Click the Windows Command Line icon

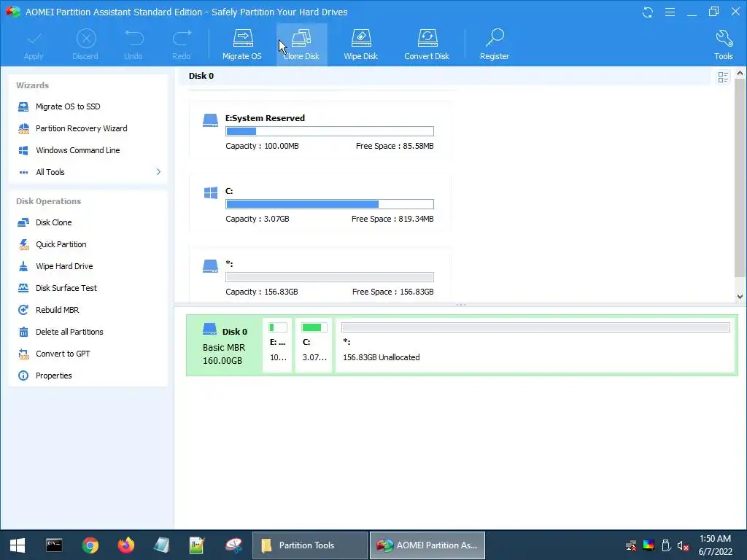[x=23, y=150]
